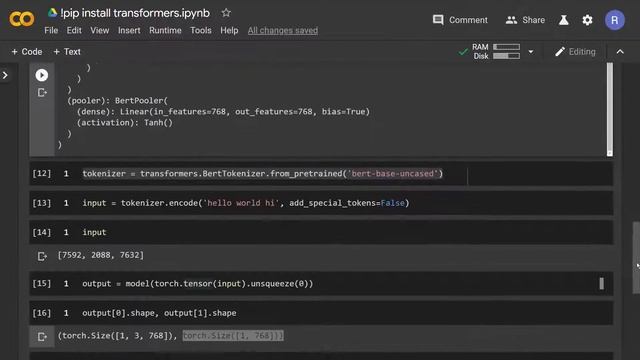Screen dimensions: 640x360
Task: Click in cell 14 input code line
Action: (x=94, y=232)
